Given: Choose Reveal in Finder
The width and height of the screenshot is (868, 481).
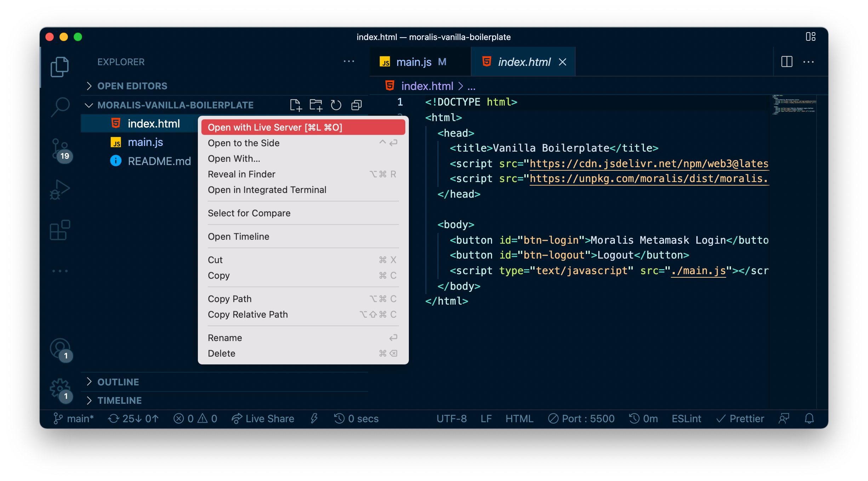Looking at the screenshot, I should [x=303, y=174].
